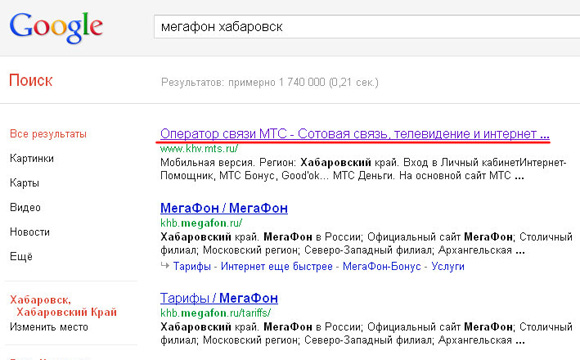Expand the Ещё options in sidebar
This screenshot has width=580, height=360.
[21, 256]
